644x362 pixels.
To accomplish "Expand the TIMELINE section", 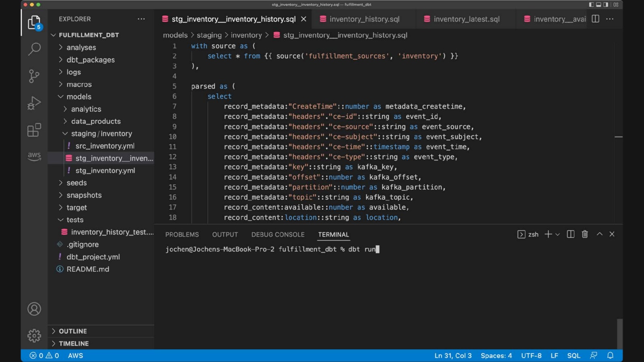I will click(x=101, y=343).
